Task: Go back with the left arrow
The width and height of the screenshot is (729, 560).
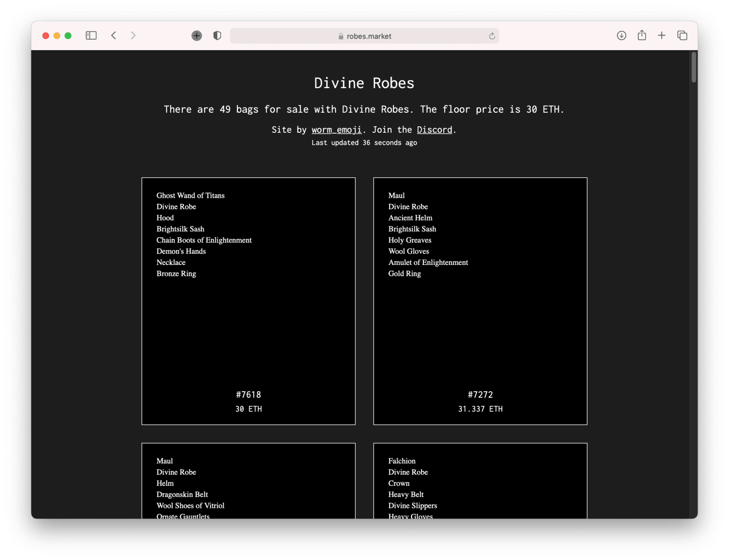Action: [x=114, y=36]
